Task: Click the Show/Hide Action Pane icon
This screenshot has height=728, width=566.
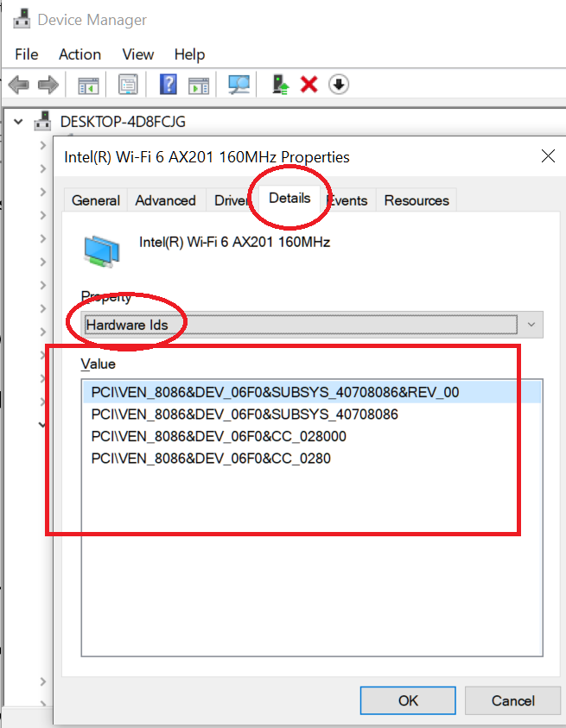Action: pos(199,85)
